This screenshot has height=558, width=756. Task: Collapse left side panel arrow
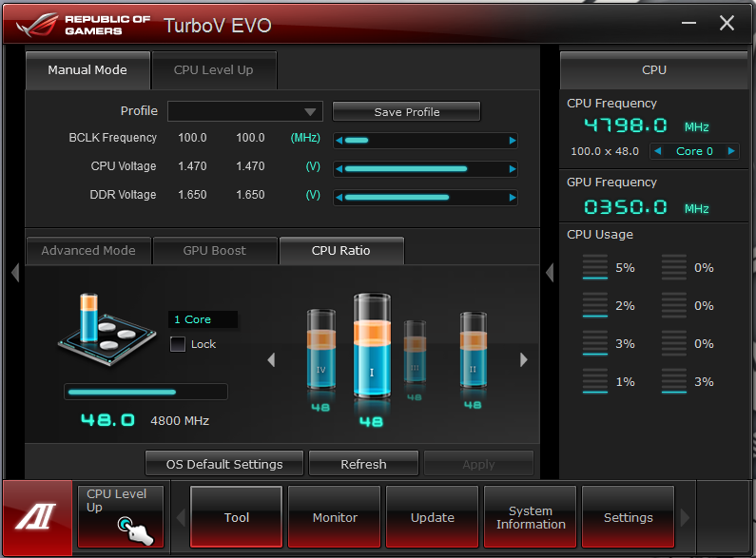pos(15,272)
